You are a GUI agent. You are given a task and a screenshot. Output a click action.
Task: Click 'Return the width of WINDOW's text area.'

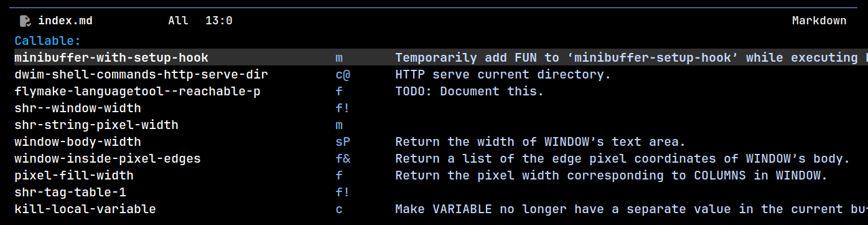541,142
